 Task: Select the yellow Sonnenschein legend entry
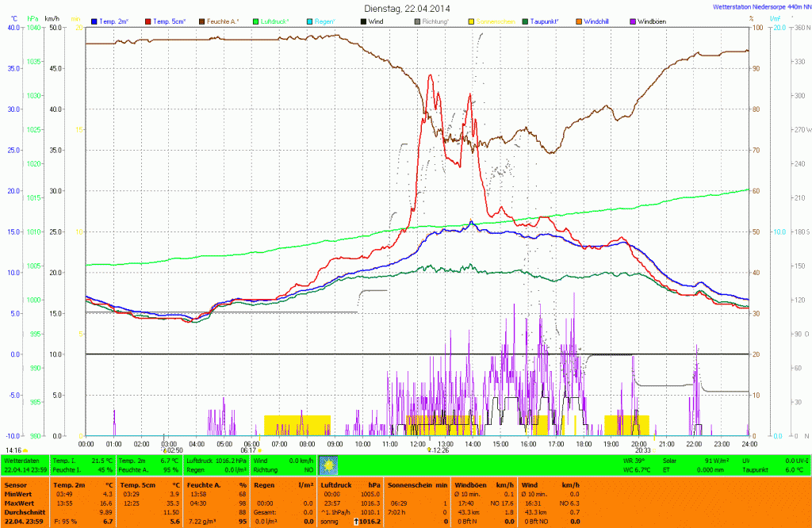[x=496, y=21]
